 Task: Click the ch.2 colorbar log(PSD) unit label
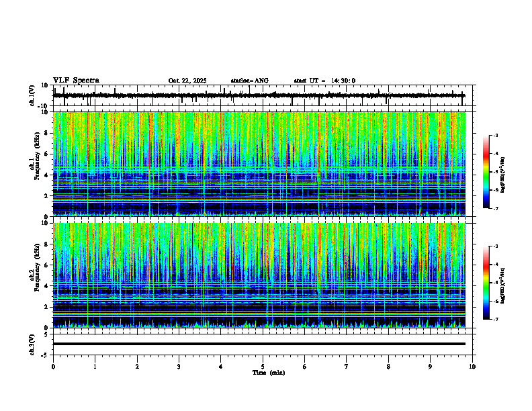click(503, 285)
